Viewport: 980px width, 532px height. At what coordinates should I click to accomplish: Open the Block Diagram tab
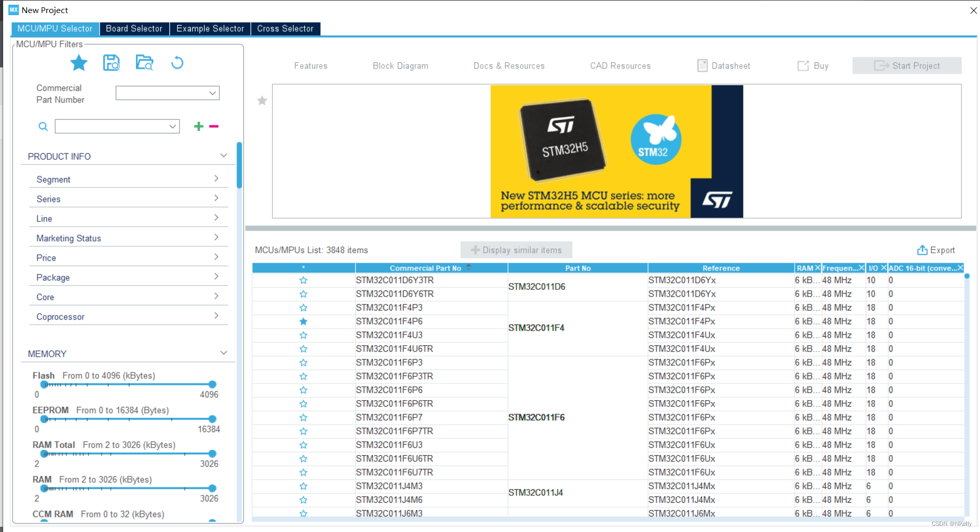400,66
